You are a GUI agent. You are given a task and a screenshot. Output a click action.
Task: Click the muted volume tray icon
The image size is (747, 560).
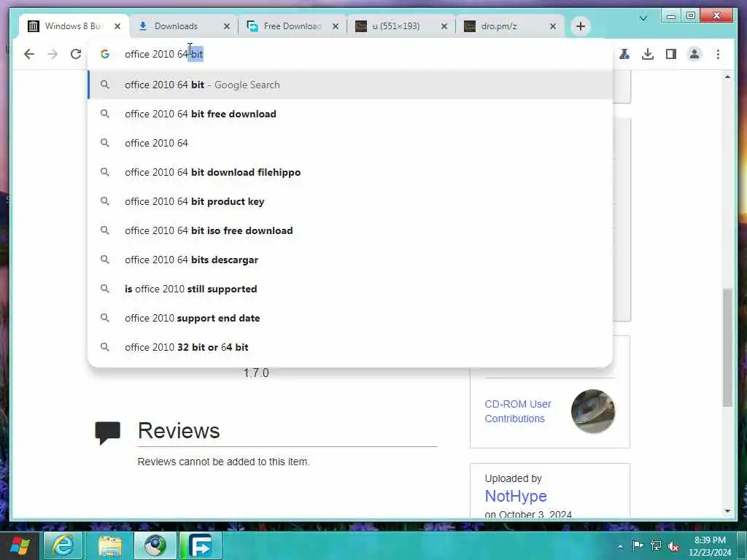pyautogui.click(x=673, y=546)
